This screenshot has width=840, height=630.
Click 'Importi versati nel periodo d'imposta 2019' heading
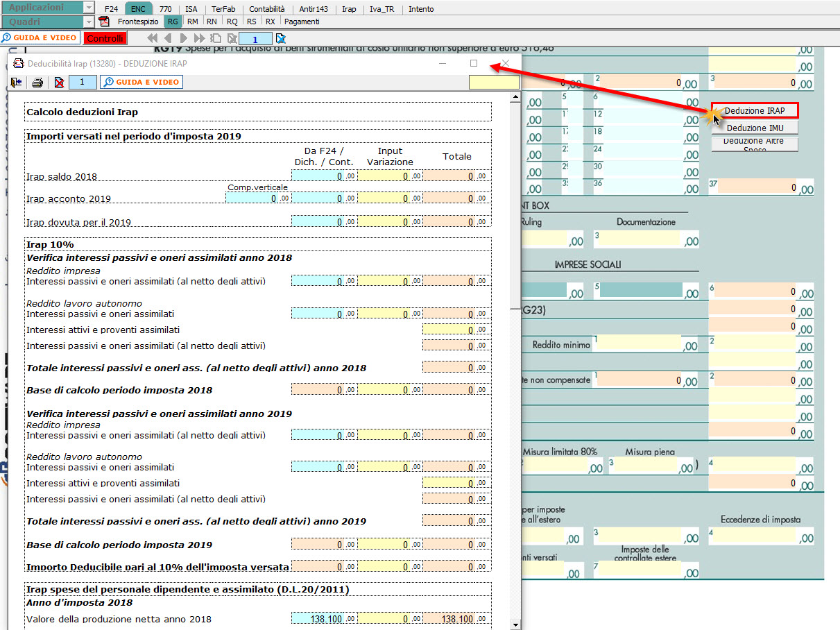point(134,136)
